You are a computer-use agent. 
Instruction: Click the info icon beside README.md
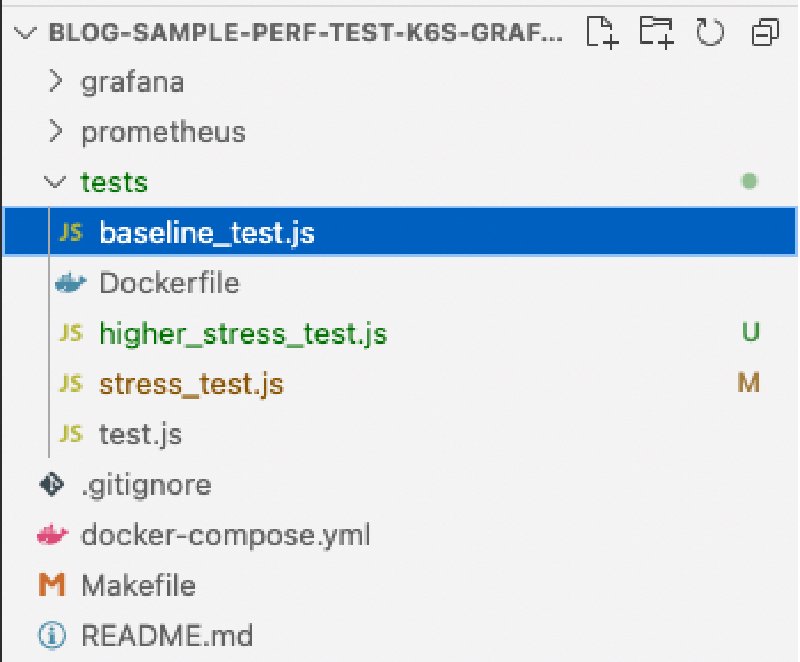(52, 635)
